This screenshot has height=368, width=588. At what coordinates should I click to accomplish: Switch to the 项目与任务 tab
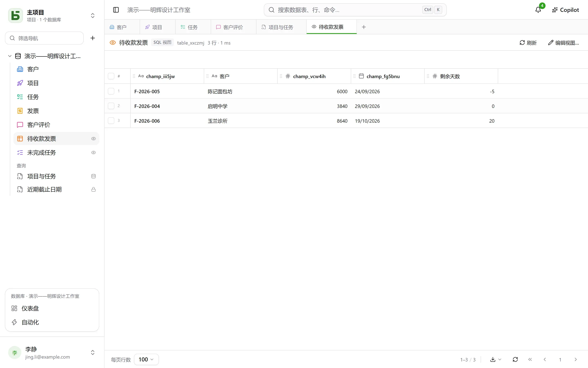281,27
